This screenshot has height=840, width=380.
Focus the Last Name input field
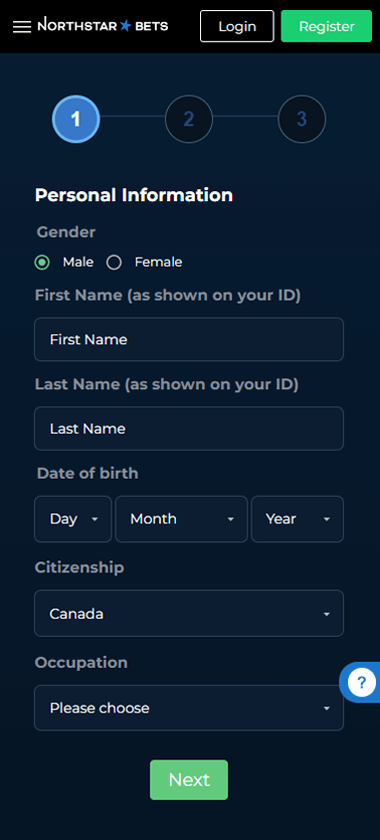point(189,429)
